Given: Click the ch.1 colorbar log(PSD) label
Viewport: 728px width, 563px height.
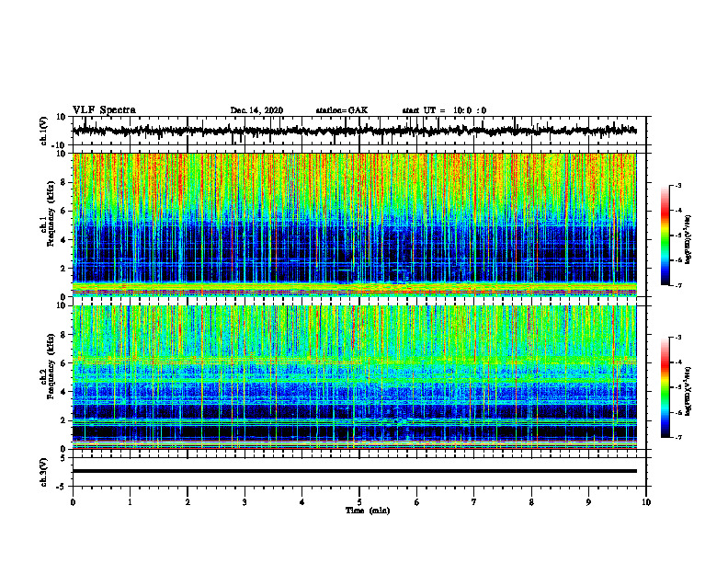Looking at the screenshot, I should point(688,240).
